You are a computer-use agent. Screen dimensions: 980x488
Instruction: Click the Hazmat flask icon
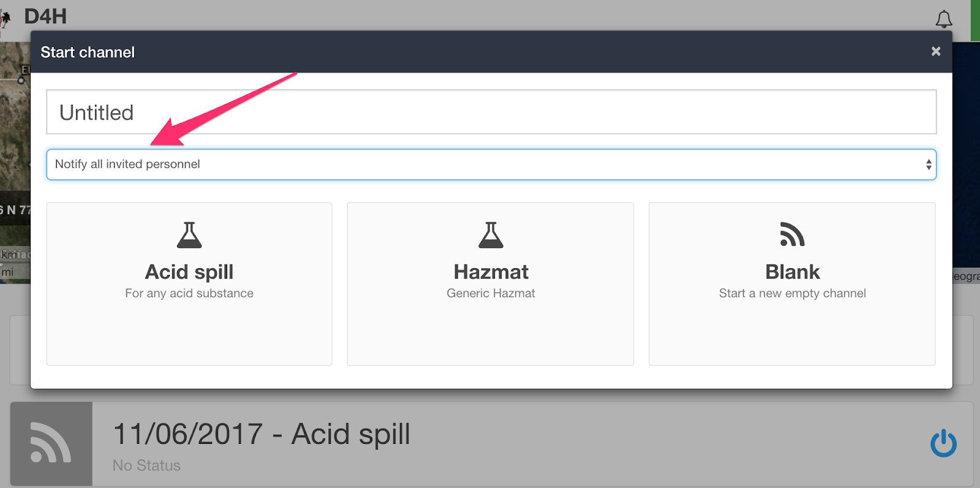point(491,235)
